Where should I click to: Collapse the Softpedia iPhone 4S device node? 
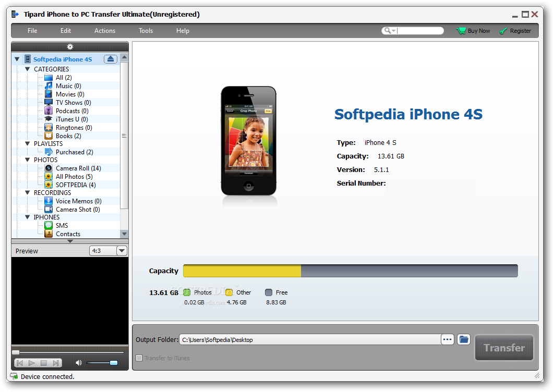coord(17,59)
